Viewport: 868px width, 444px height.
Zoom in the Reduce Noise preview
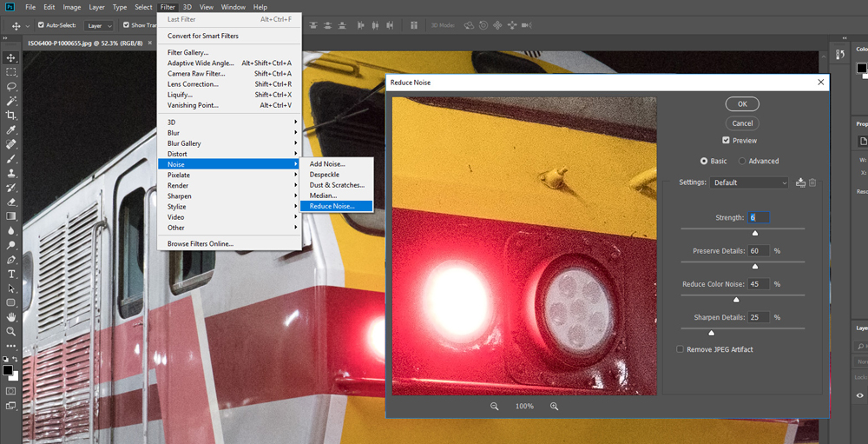[554, 407]
